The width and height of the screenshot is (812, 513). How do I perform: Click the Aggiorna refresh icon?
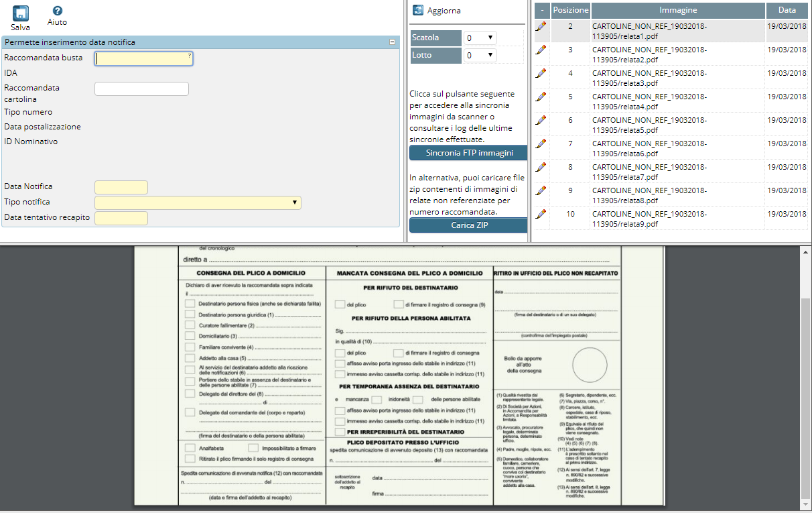pos(418,10)
